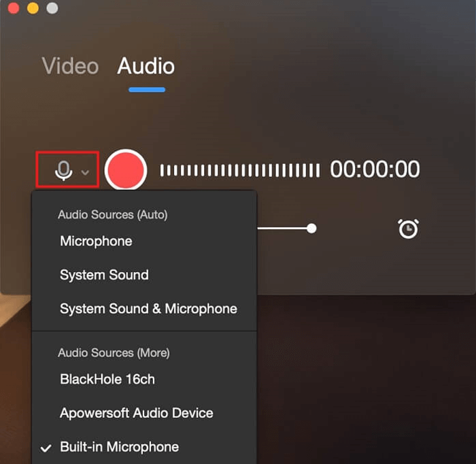Screen dimensions: 476x464
Task: Select BlackHole 16ch audio device
Action: (107, 380)
